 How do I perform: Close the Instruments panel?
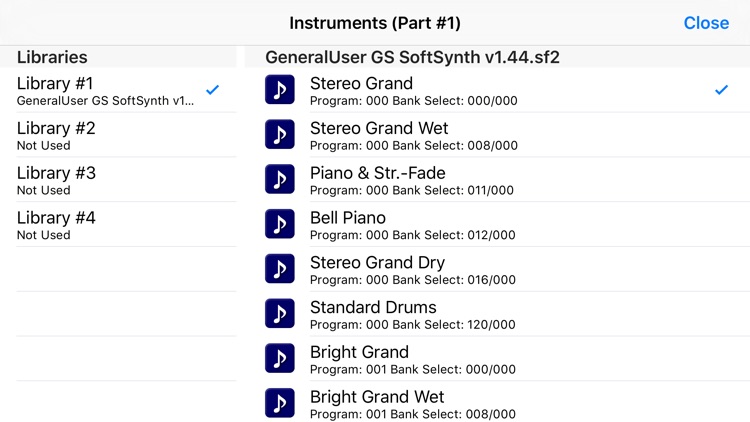pos(706,23)
